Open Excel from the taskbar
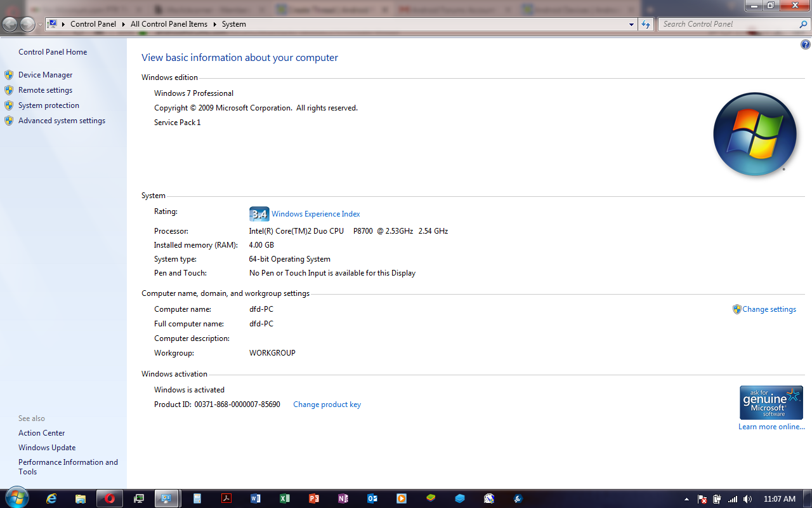The image size is (812, 508). coord(285,498)
